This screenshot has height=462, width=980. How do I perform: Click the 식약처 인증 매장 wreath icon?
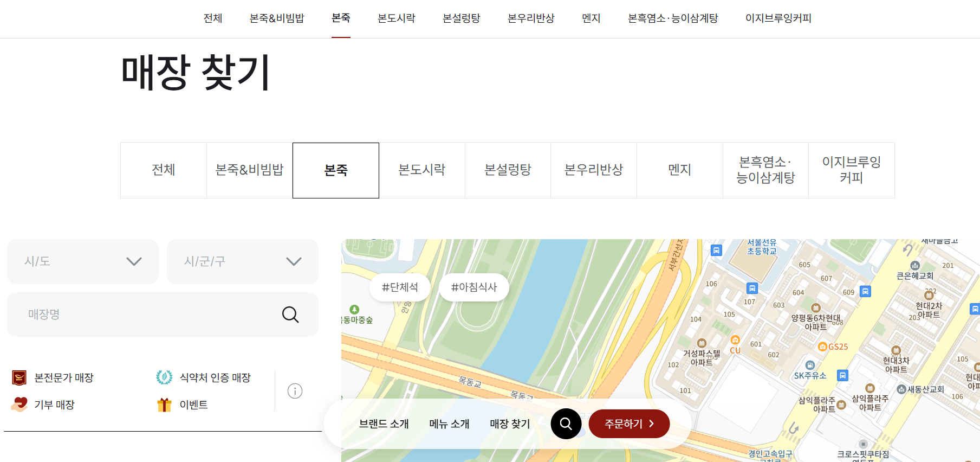(x=164, y=377)
